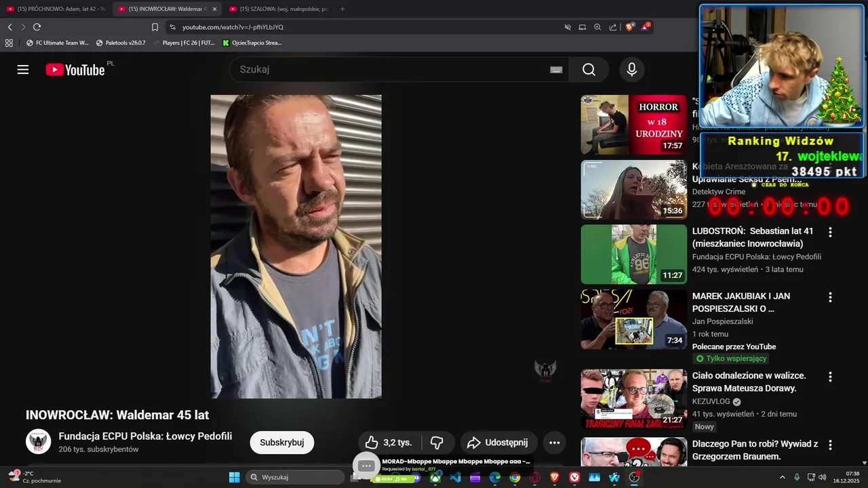Dislike the video with thumbs-down

pyautogui.click(x=437, y=443)
